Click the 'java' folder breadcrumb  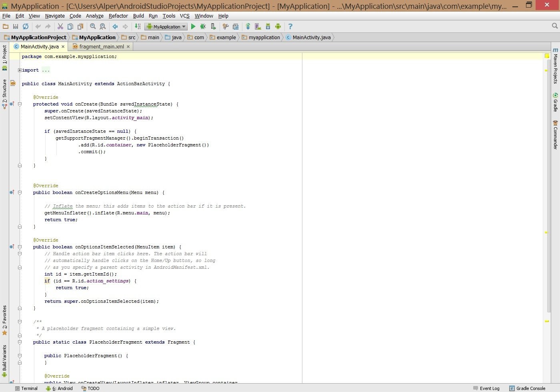(173, 37)
